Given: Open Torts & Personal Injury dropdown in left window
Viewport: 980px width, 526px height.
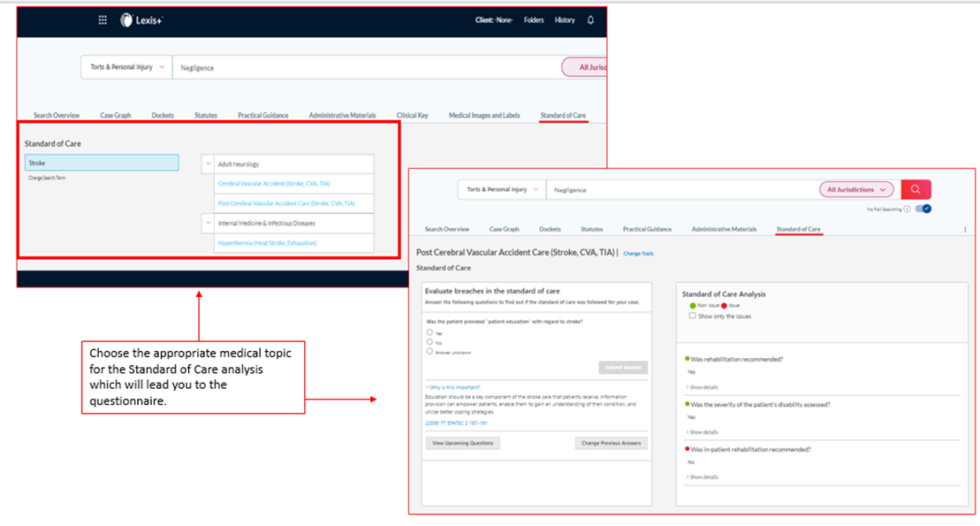Looking at the screenshot, I should pyautogui.click(x=127, y=67).
